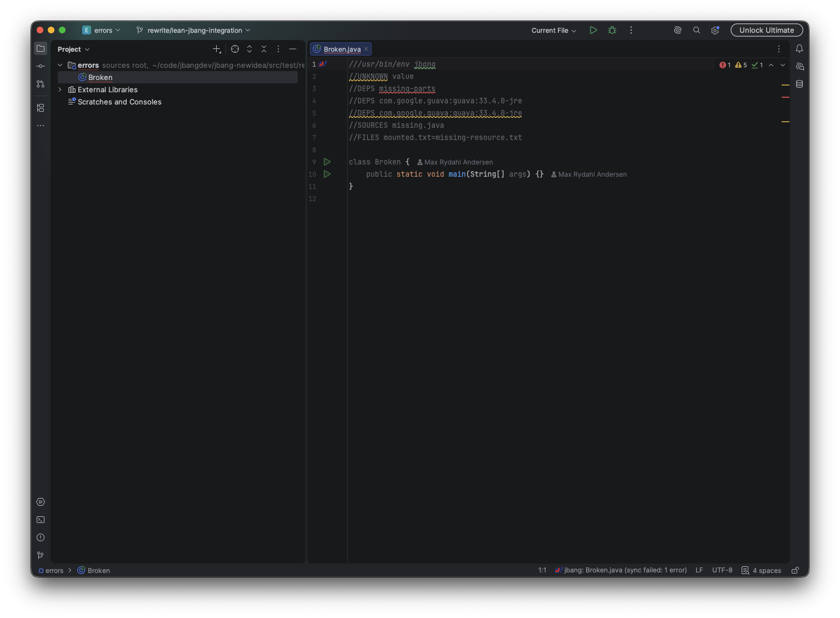Click the errors breadcrumb in status bar
The width and height of the screenshot is (840, 618).
click(51, 570)
